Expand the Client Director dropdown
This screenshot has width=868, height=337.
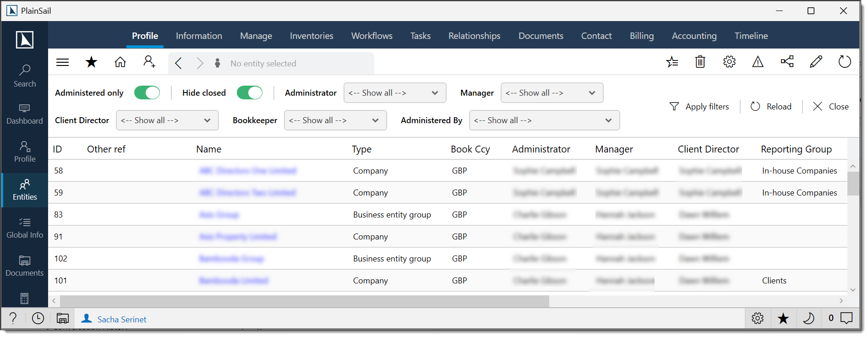pyautogui.click(x=167, y=120)
